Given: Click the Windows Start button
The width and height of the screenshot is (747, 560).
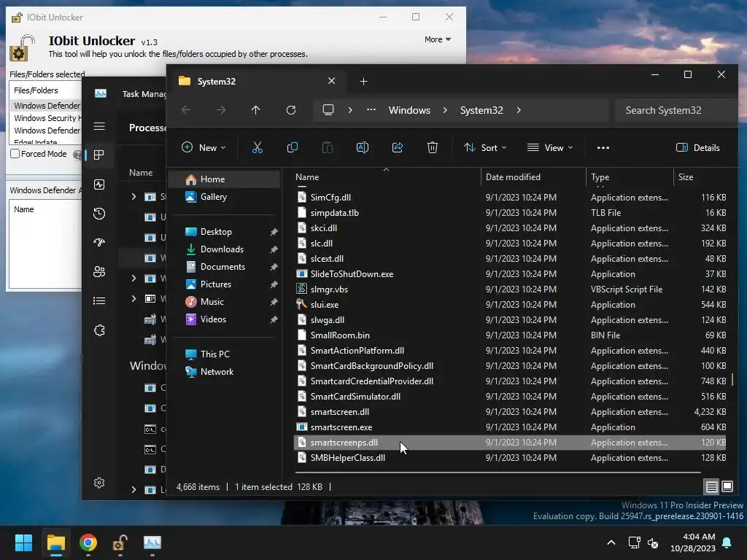Looking at the screenshot, I should click(23, 542).
